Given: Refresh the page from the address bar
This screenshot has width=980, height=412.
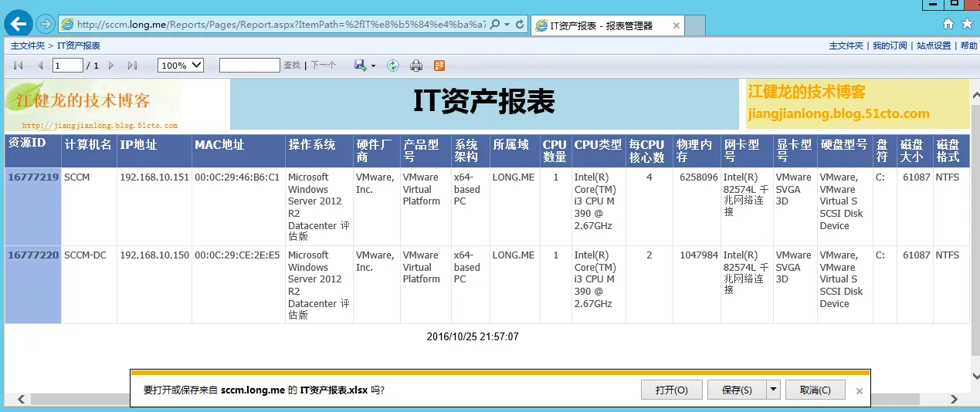Looking at the screenshot, I should [520, 25].
